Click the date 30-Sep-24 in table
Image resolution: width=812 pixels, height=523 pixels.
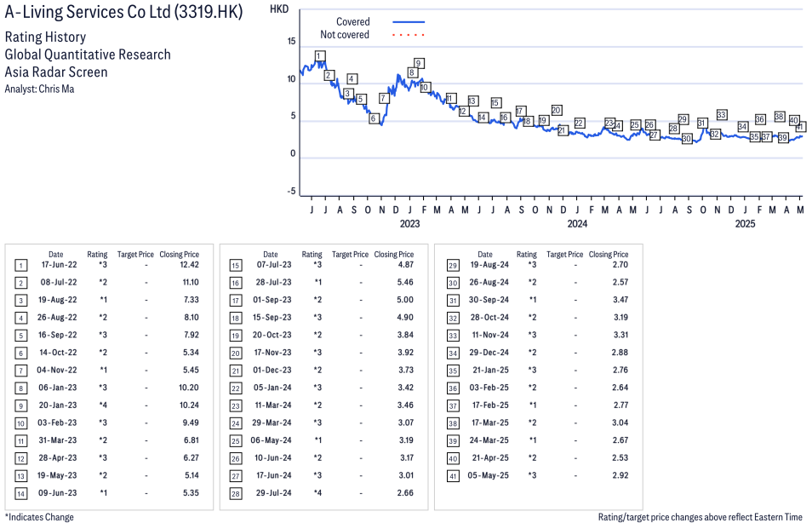tap(489, 300)
